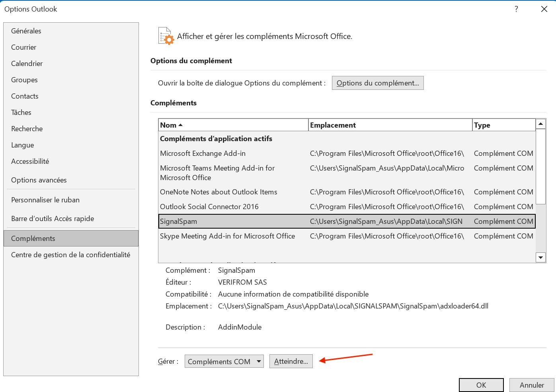Sort add-ins by Nom column header
556x392 pixels.
tap(233, 125)
